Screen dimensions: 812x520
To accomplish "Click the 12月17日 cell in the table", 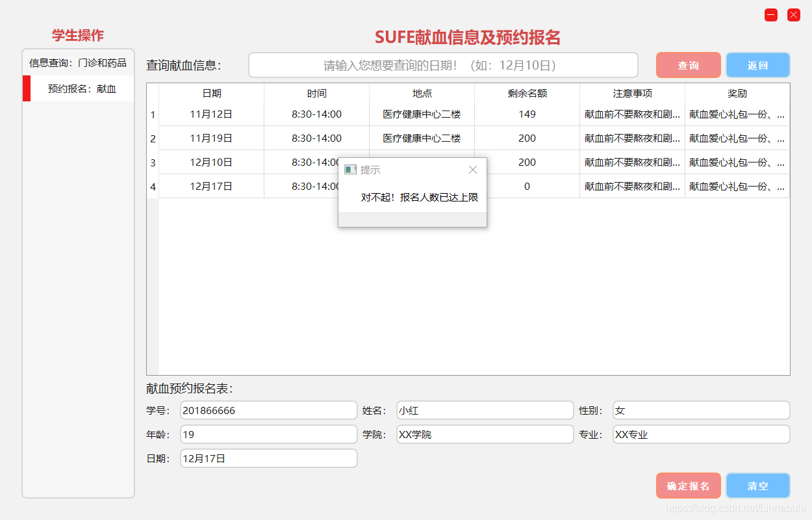I will coord(212,187).
